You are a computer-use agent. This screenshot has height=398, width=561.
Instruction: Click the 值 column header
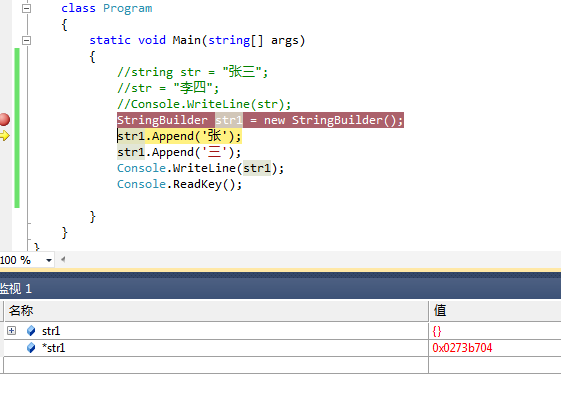pos(495,310)
